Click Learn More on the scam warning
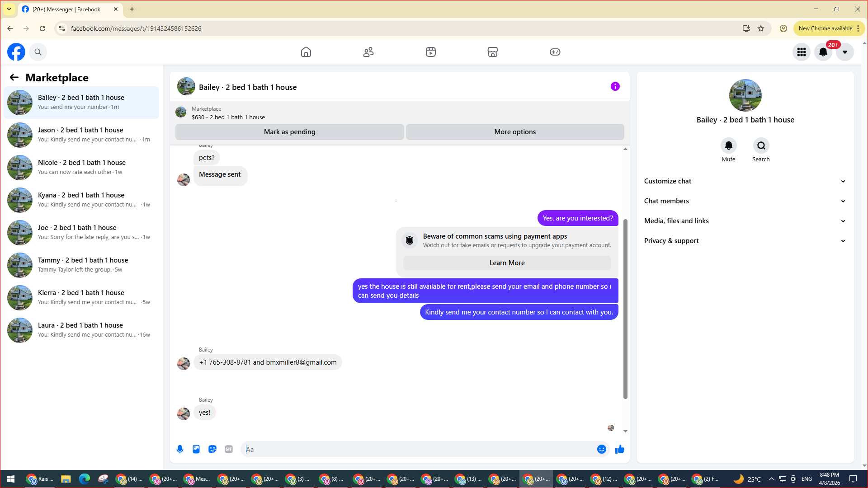The image size is (868, 488). (507, 263)
